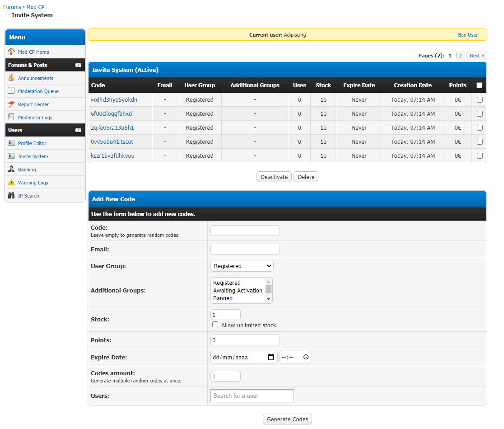Collapse the Users menu section
This screenshot has width=504, height=429.
point(79,130)
